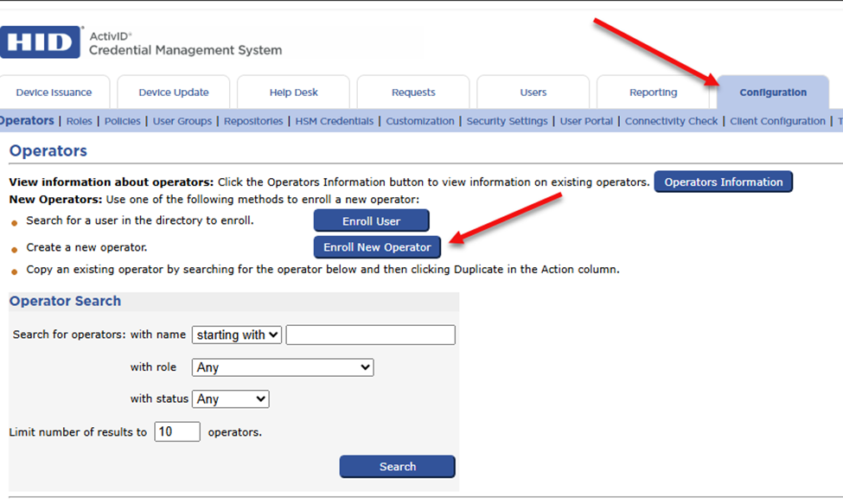Open the User Portal link
Screen dimensions: 843x504
click(586, 121)
